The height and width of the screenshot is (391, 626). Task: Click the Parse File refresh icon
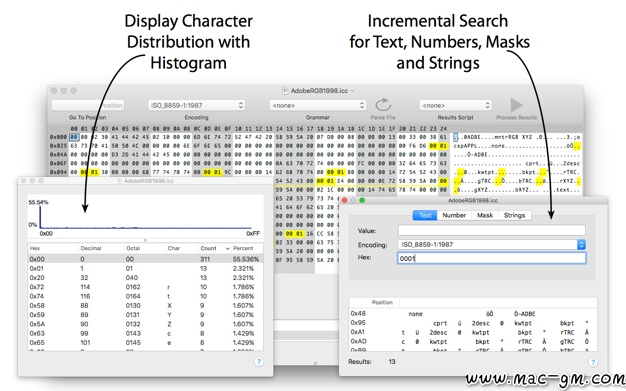(383, 105)
